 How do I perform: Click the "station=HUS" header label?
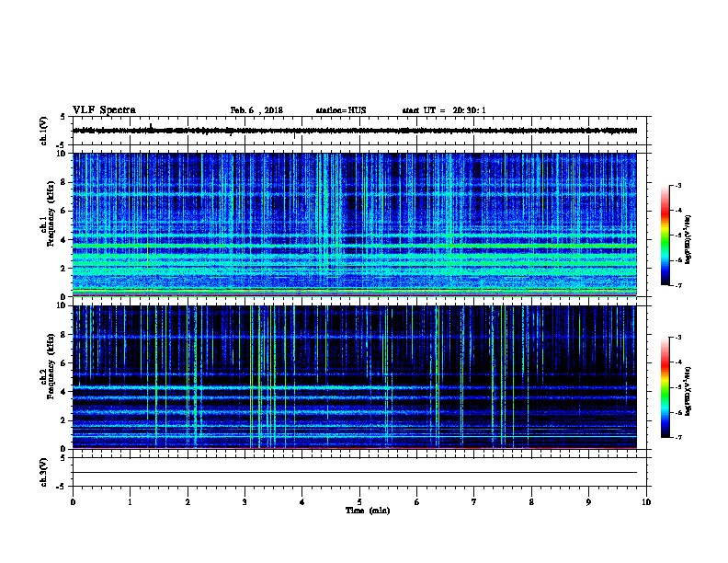[x=341, y=110]
